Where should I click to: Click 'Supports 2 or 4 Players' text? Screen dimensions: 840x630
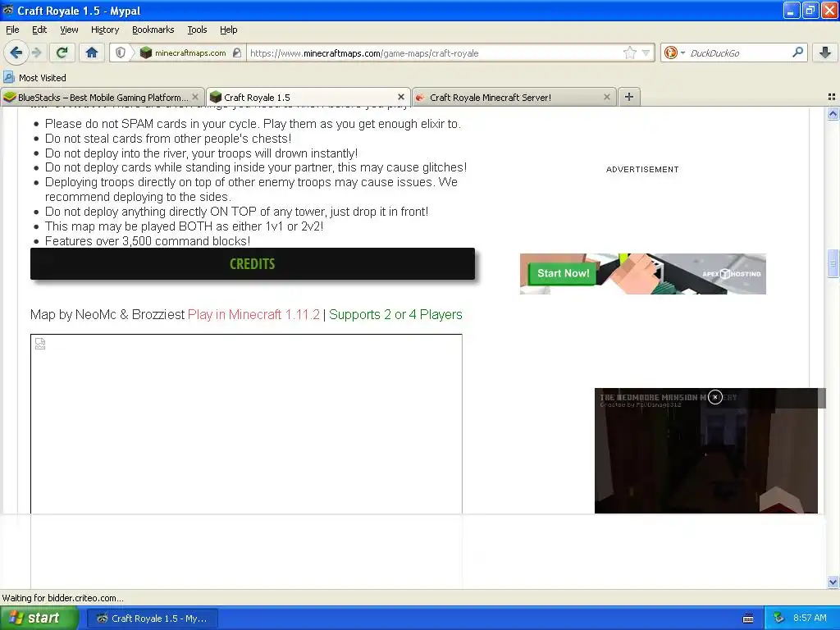coord(395,314)
